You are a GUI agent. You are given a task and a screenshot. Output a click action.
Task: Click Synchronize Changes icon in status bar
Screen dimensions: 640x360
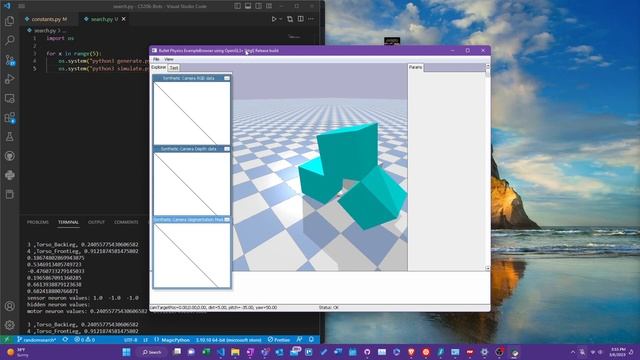tap(65, 340)
